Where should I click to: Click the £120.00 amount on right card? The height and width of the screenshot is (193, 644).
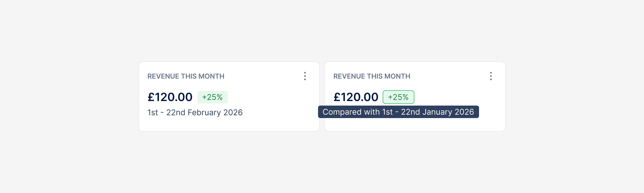click(x=356, y=97)
